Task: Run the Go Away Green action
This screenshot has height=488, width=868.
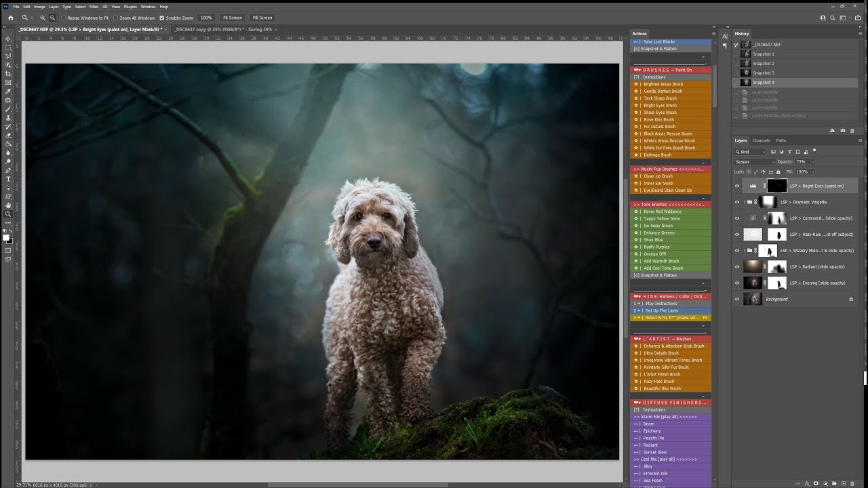Action: (671, 226)
